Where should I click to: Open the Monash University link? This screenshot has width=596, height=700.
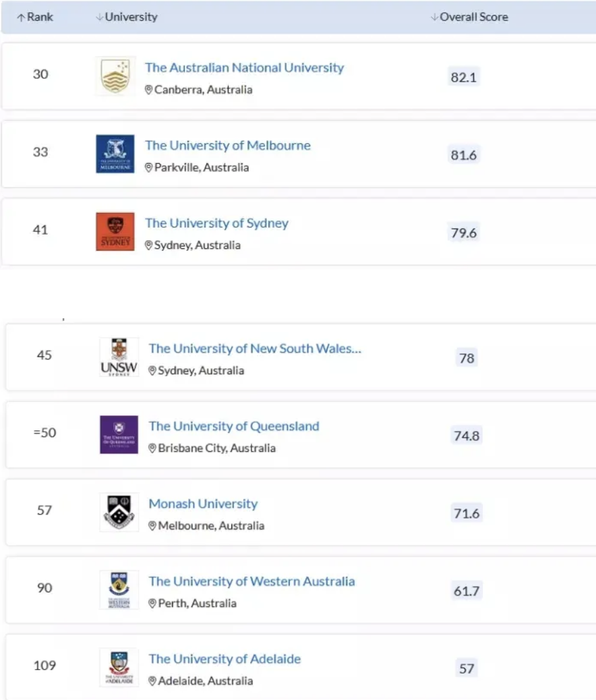[203, 504]
